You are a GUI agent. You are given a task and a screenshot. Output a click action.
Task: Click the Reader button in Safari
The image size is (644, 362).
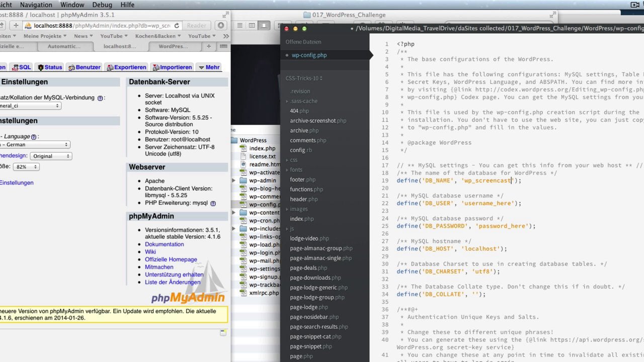[x=196, y=26]
